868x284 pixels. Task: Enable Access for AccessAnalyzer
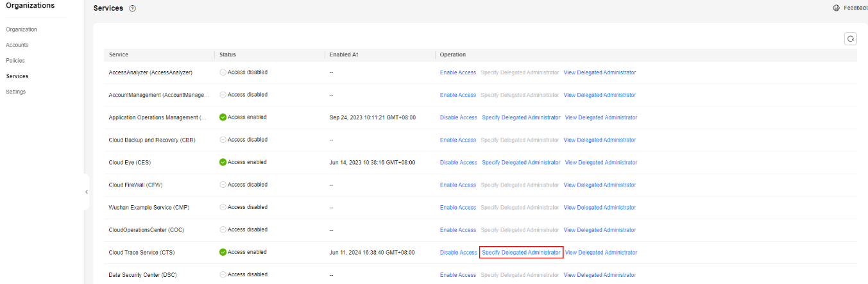point(458,72)
